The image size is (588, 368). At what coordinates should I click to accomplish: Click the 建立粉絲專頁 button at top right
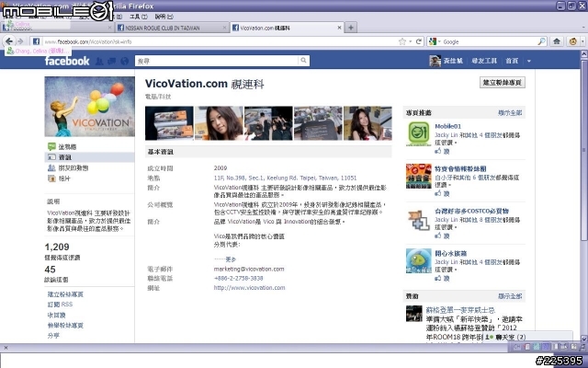point(503,82)
